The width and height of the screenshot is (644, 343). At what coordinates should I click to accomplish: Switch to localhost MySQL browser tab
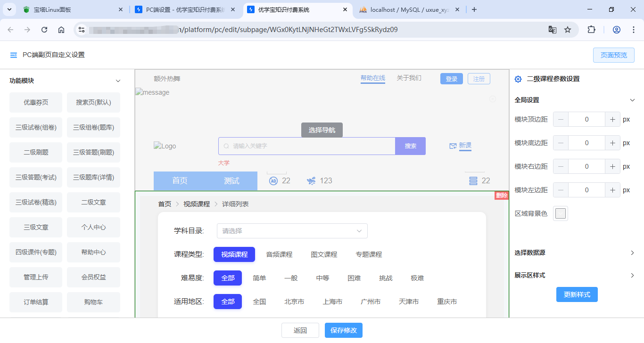[x=409, y=9]
